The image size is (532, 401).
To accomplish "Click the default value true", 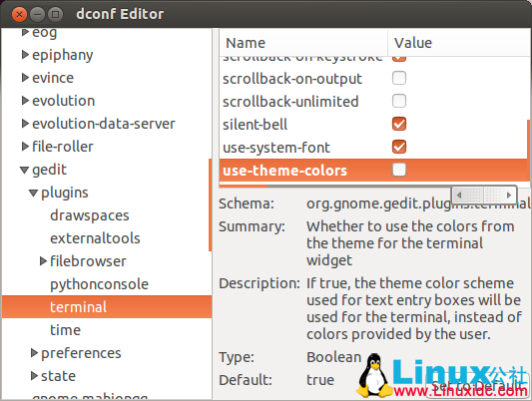I will (320, 380).
